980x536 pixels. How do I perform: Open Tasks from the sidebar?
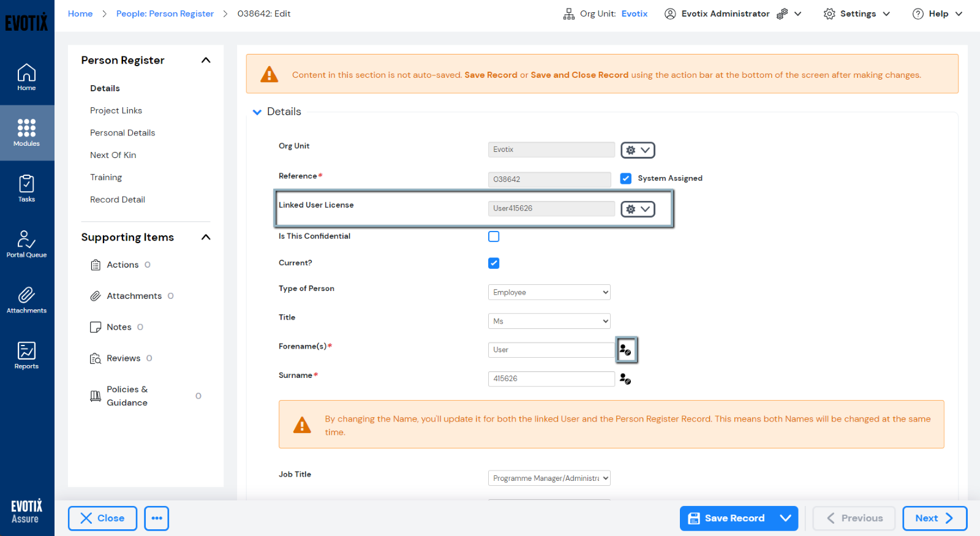[x=26, y=189]
